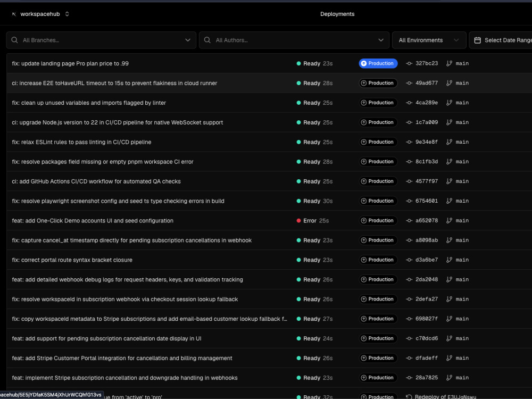
Task: Click the main branch label for 4577f97
Action: tap(462, 181)
